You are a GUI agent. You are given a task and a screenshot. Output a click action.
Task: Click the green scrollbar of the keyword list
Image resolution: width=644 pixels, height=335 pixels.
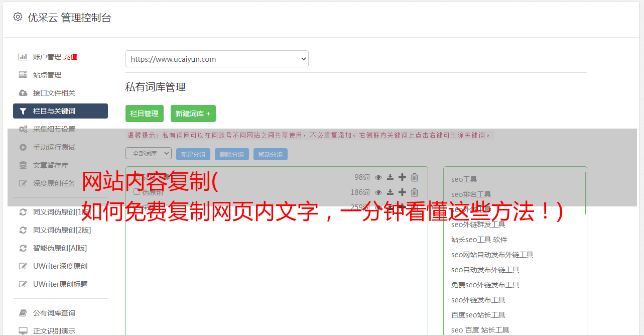point(585,193)
